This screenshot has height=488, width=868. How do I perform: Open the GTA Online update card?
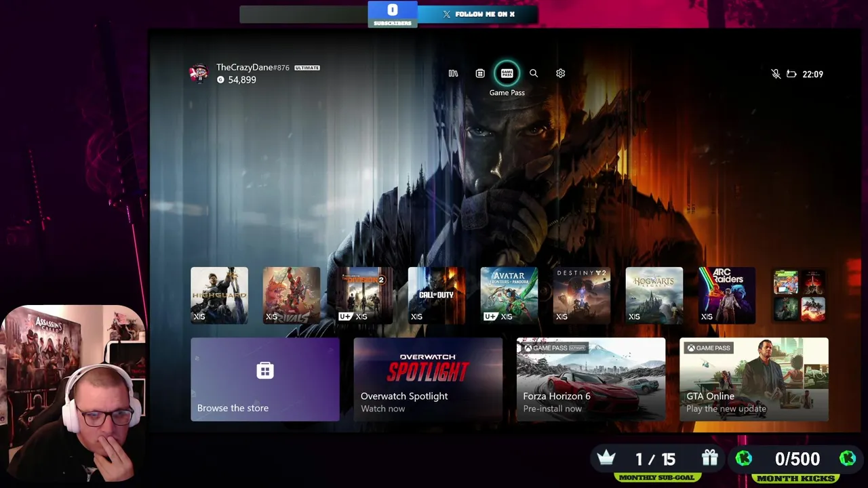753,380
